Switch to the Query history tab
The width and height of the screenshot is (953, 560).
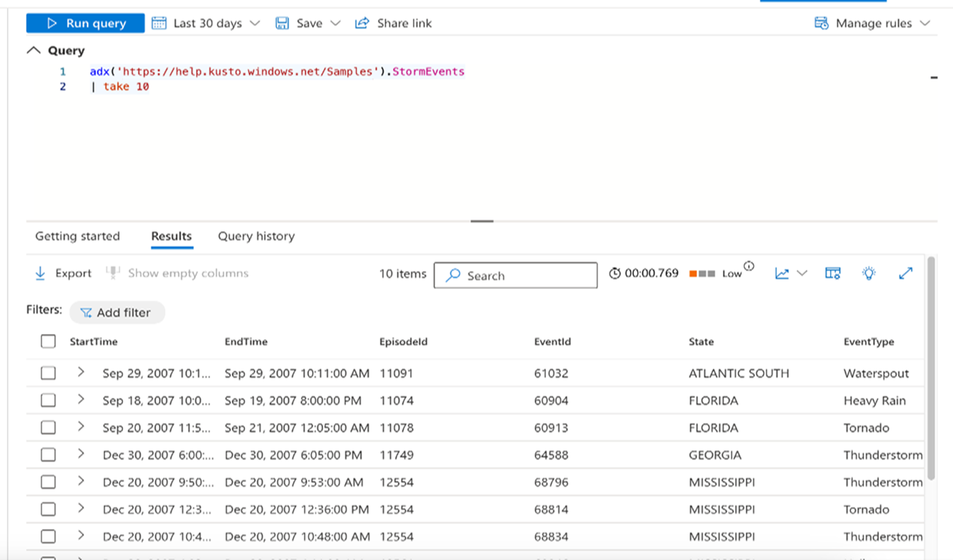click(256, 236)
